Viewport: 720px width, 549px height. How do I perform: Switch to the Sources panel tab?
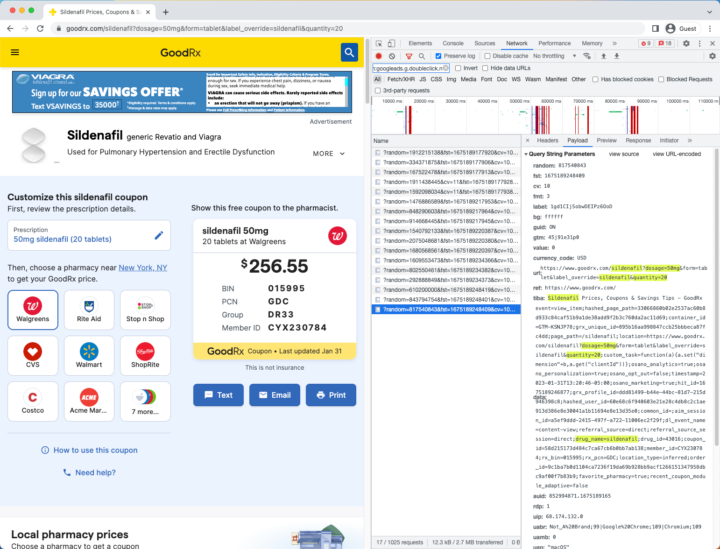point(484,43)
